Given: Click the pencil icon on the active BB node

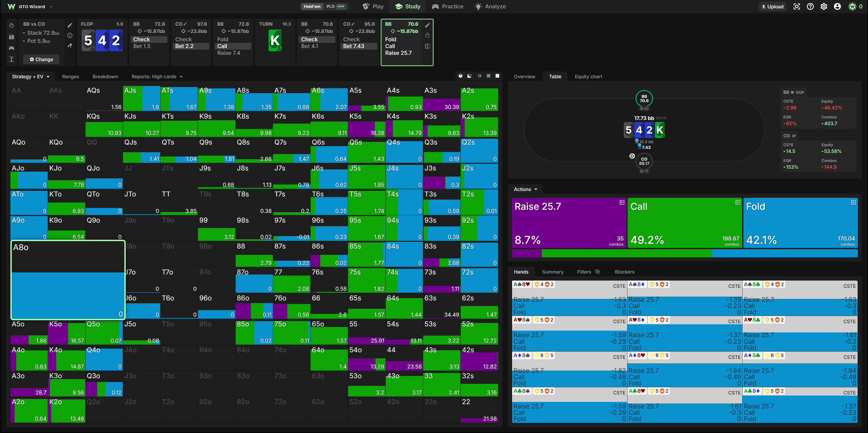Looking at the screenshot, I should click(427, 25).
